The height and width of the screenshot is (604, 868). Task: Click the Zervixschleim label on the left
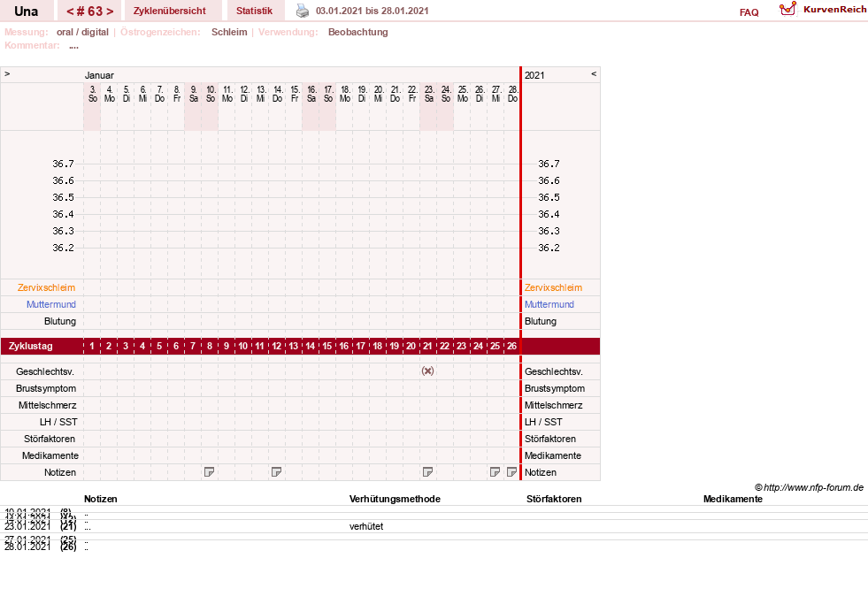tap(47, 287)
